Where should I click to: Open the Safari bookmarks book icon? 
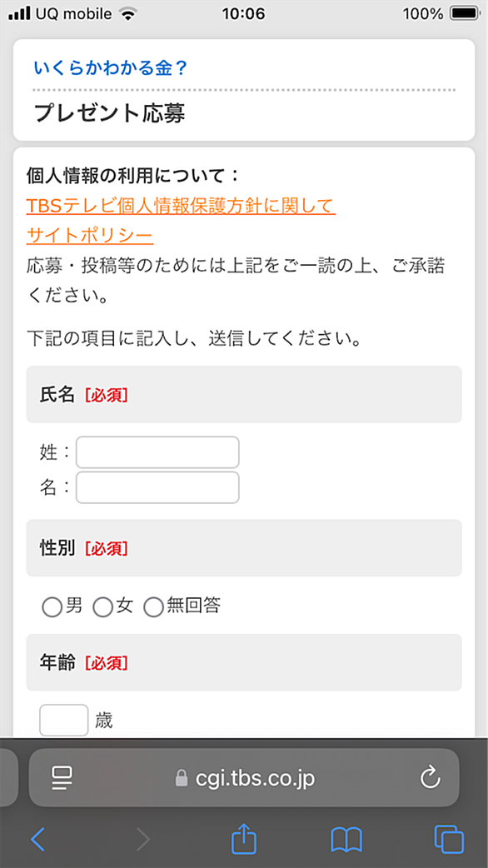[346, 840]
